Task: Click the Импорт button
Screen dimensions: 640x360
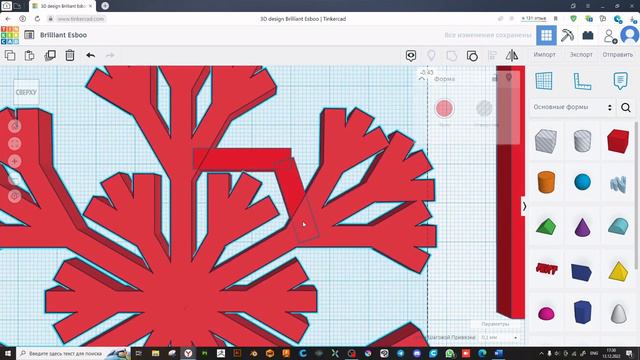Action: (x=544, y=54)
